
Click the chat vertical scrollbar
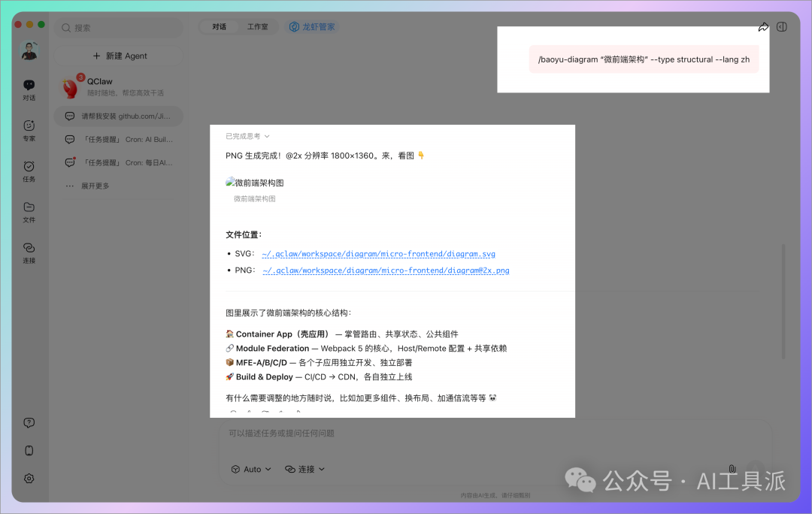pyautogui.click(x=783, y=301)
